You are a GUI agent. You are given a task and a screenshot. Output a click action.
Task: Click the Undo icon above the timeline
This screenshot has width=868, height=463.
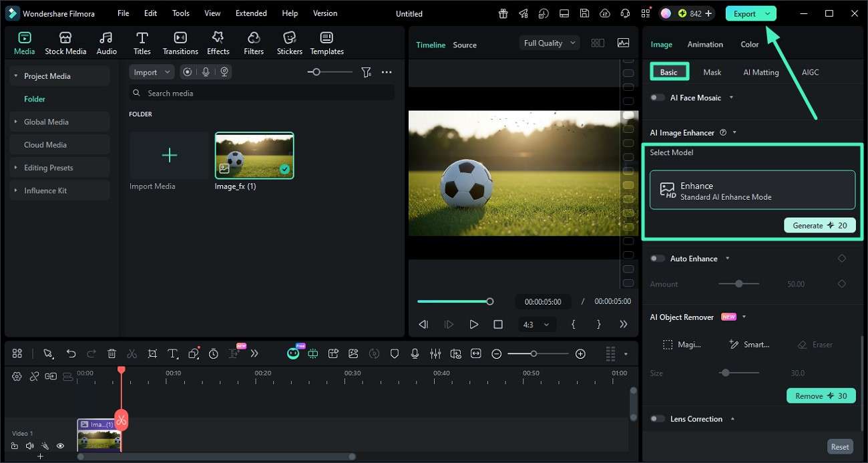point(71,353)
